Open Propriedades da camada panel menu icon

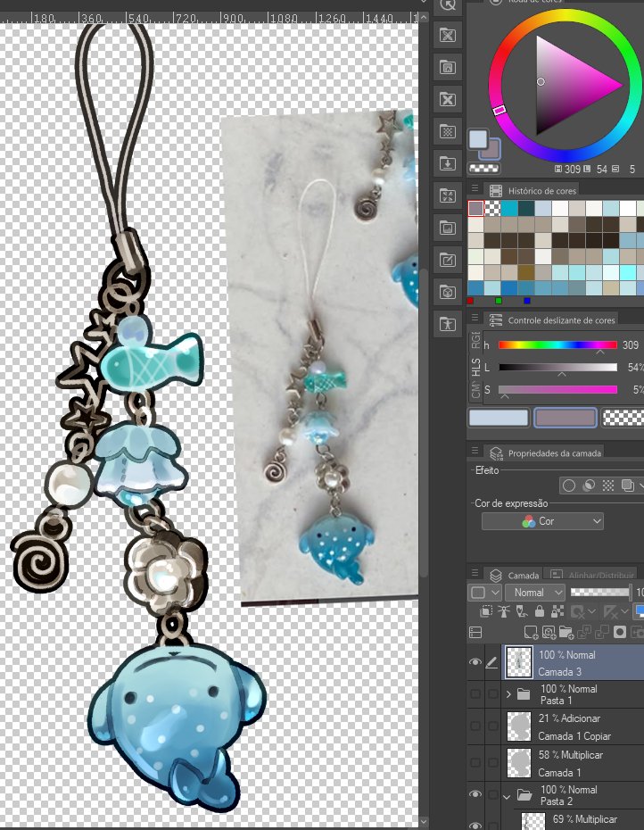pos(475,451)
